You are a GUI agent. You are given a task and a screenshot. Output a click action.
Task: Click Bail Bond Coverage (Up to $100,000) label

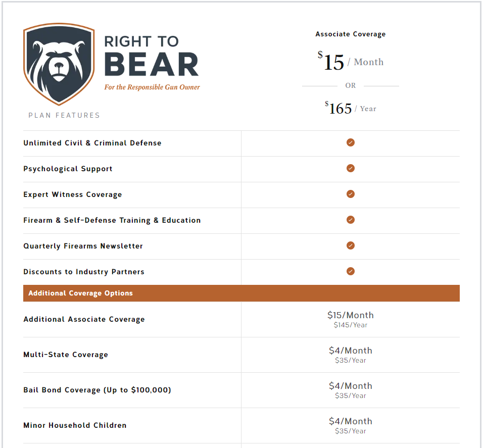pyautogui.click(x=97, y=390)
